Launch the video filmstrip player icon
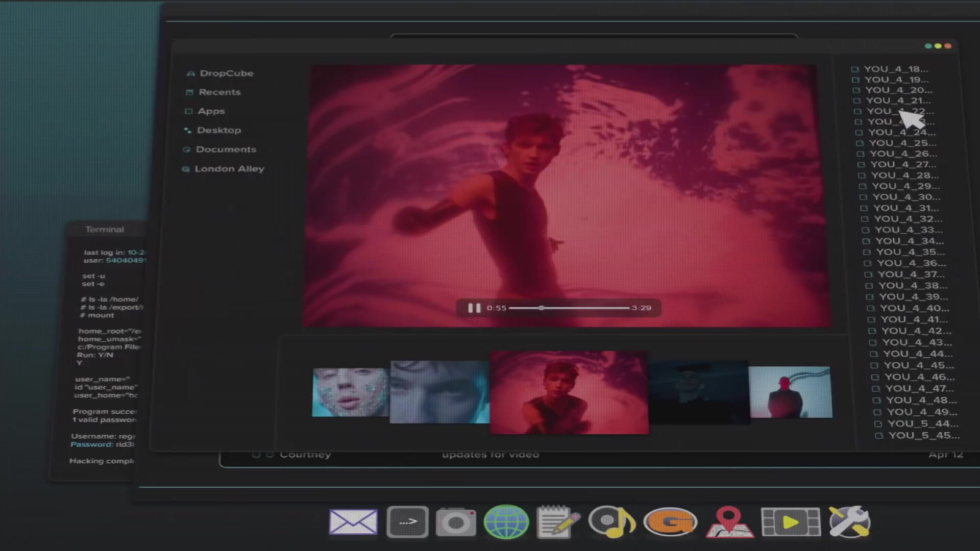 pos(791,522)
